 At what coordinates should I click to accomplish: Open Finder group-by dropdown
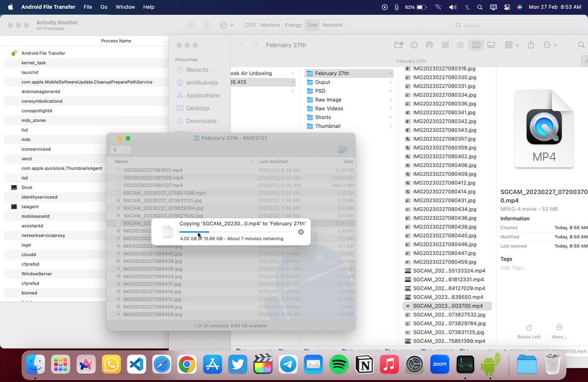512,45
